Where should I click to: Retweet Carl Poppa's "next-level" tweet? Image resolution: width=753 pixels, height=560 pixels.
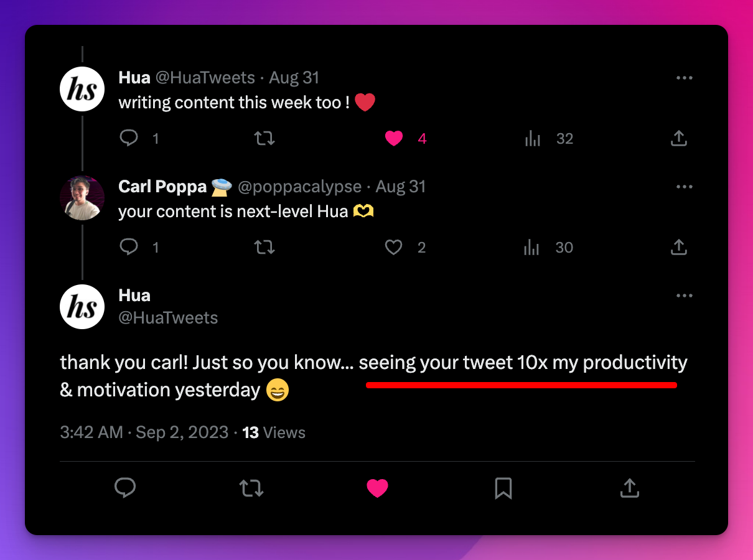click(264, 247)
